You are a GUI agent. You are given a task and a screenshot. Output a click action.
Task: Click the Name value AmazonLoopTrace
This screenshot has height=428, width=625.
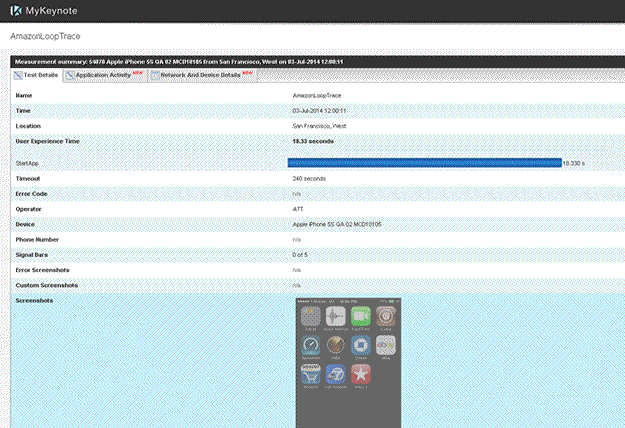317,96
